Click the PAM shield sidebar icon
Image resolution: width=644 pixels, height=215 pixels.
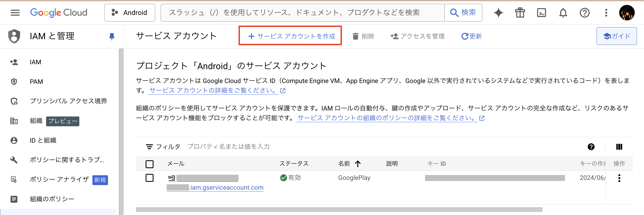14,82
